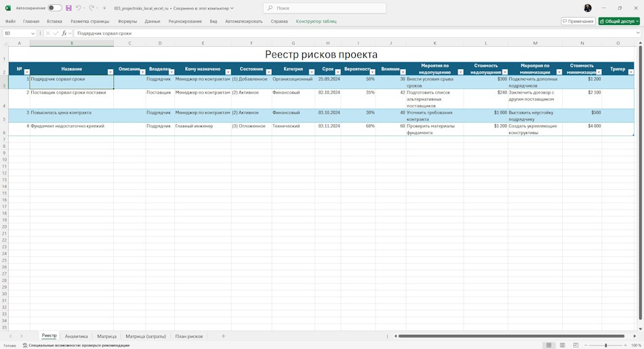Switch to the Аналитика sheet tab
Screen dimensions: 644x349
click(77, 336)
